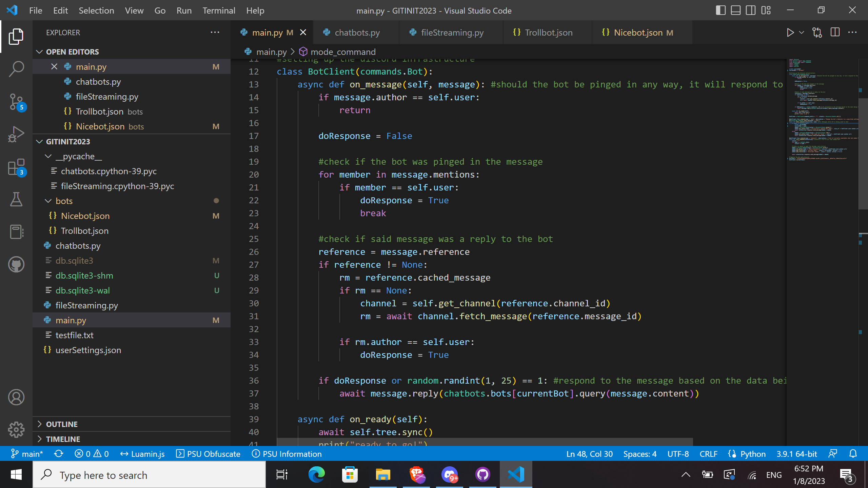868x488 pixels.
Task: Open the Extensions view
Action: click(16, 167)
